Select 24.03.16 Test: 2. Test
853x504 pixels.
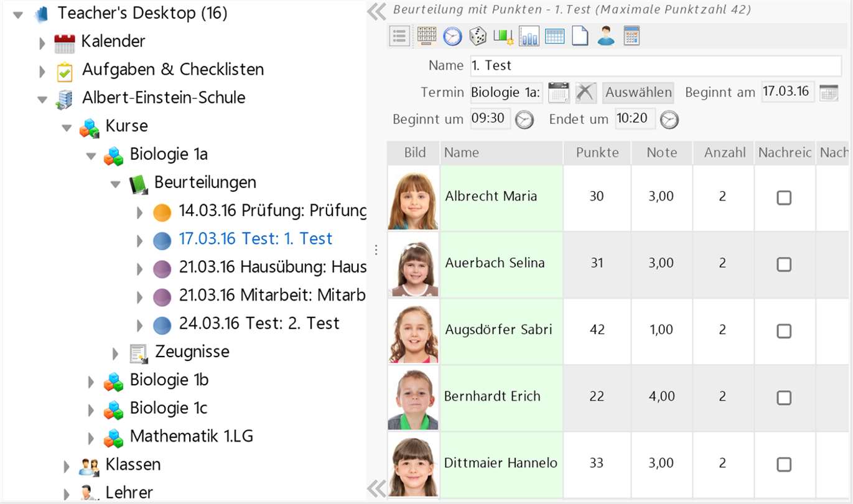[259, 324]
